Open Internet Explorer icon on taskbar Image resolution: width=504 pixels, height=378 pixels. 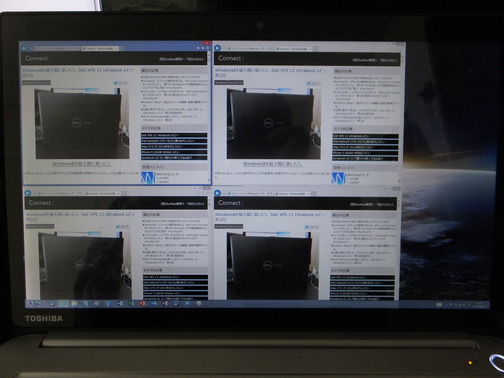(63, 304)
